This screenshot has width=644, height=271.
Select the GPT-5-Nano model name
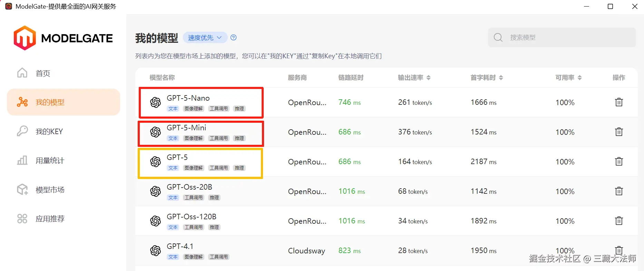pyautogui.click(x=188, y=98)
